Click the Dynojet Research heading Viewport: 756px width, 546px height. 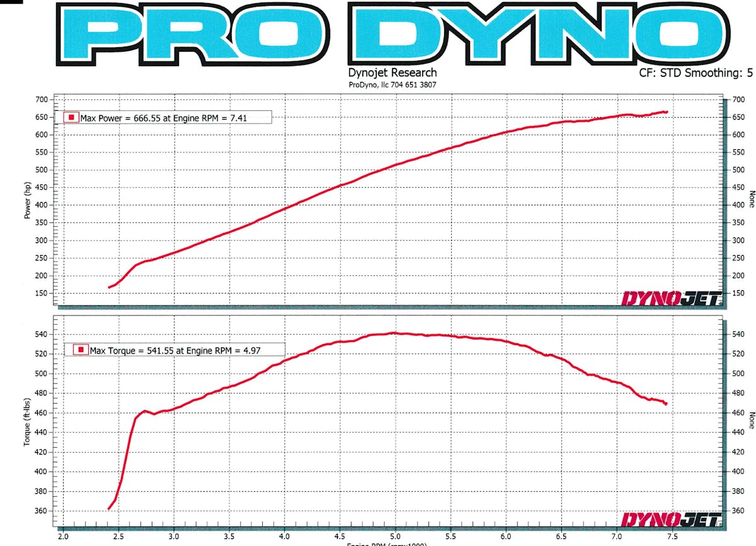tap(392, 73)
